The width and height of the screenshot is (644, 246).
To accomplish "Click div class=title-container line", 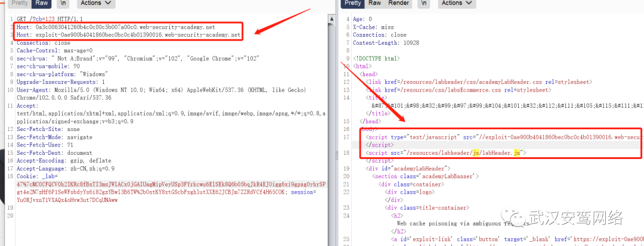I will point(427,208).
